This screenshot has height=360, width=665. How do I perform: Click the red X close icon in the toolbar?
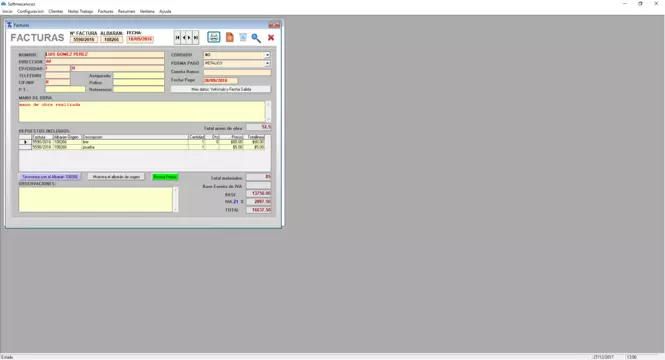point(271,38)
